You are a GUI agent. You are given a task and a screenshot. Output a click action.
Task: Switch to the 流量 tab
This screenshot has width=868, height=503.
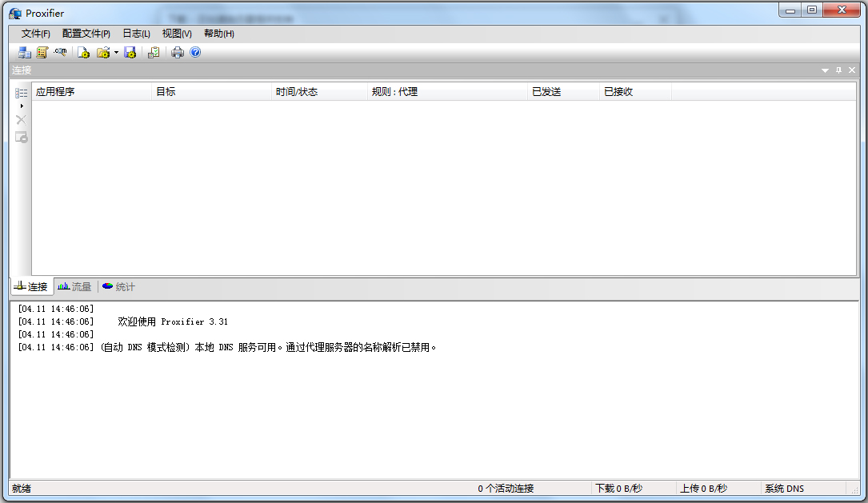pyautogui.click(x=74, y=286)
